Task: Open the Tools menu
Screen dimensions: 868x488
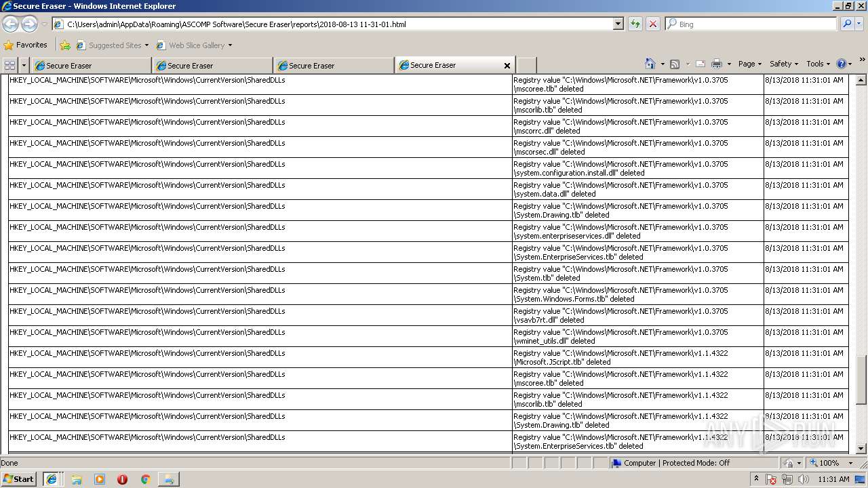Action: (818, 64)
